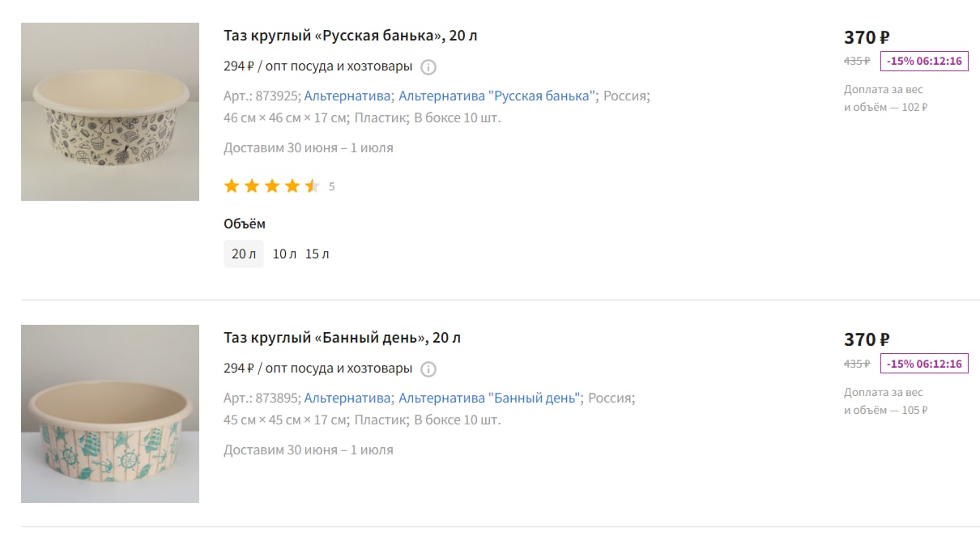Click first product's -15% discount timer badge

[924, 61]
